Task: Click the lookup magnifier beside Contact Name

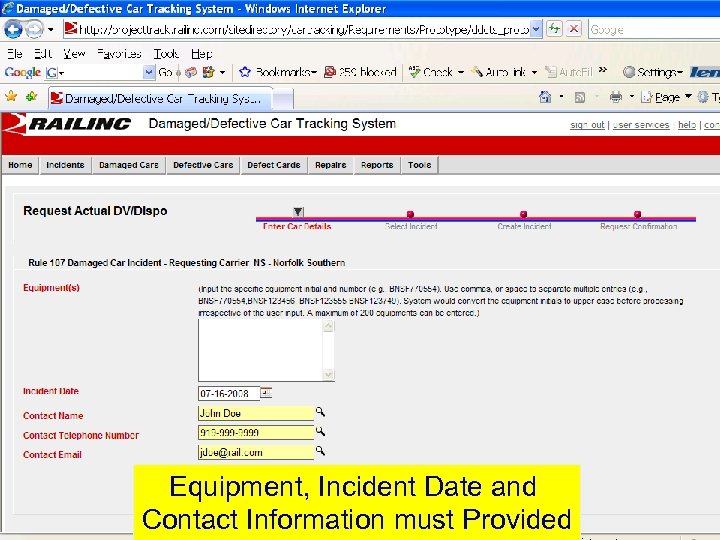Action: [x=320, y=412]
